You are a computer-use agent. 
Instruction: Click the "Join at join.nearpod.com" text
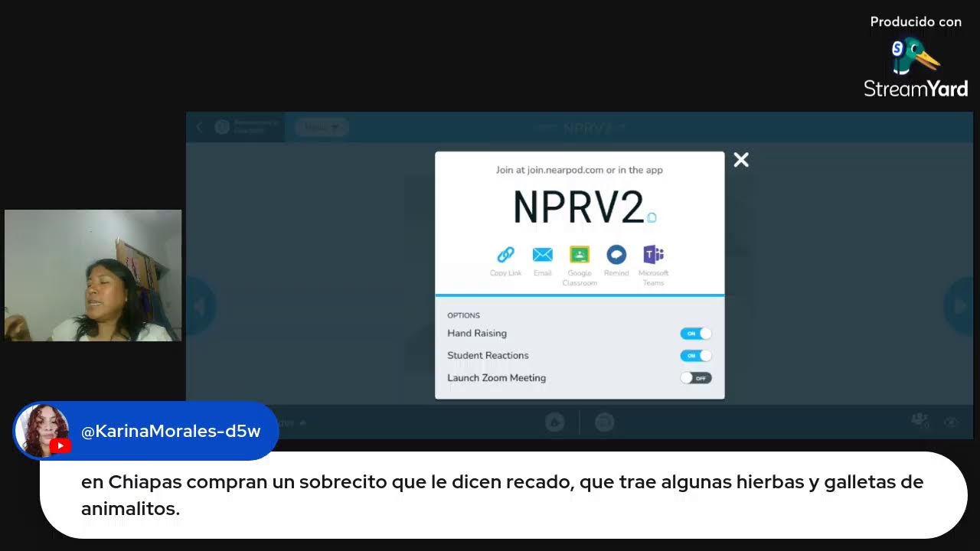click(580, 170)
